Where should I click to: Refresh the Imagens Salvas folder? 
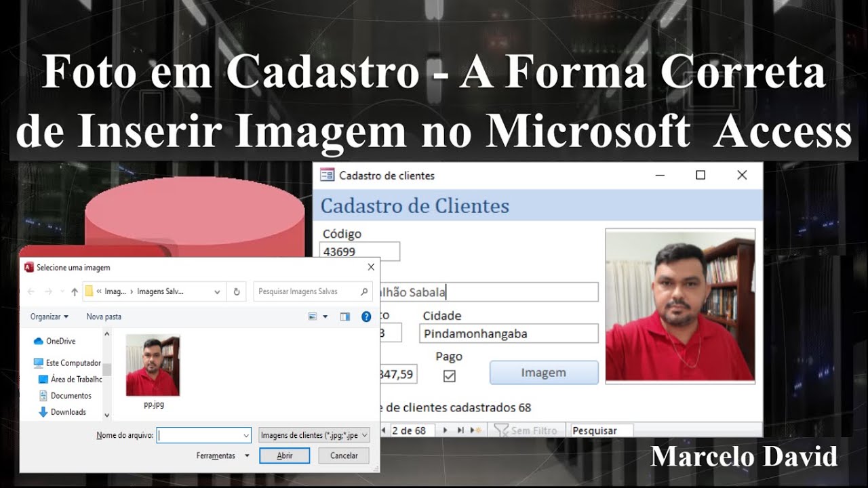[237, 292]
